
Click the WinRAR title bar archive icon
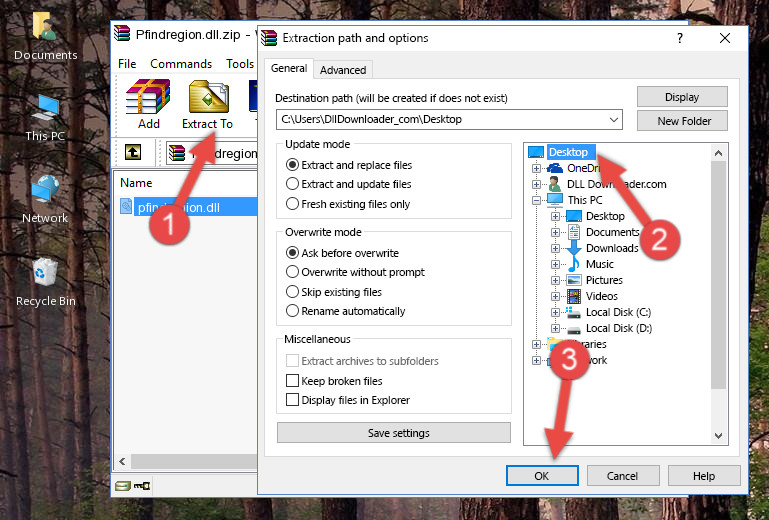tap(122, 34)
